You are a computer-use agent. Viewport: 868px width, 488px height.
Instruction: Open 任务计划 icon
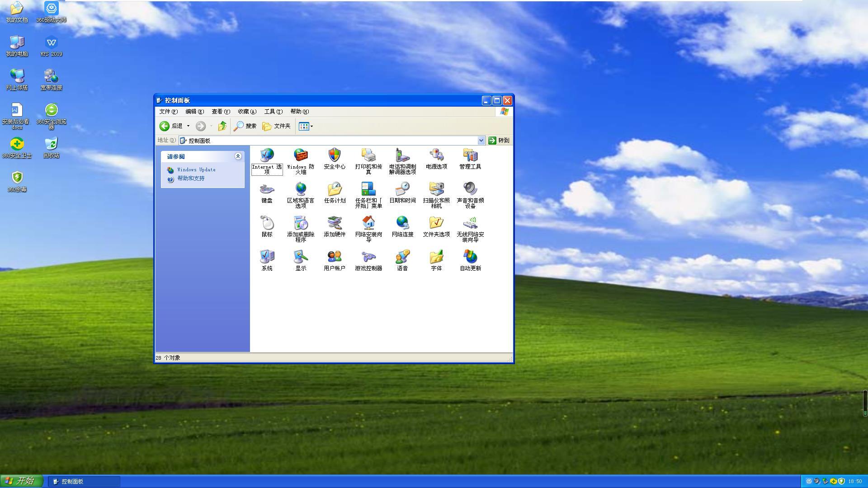click(x=335, y=192)
